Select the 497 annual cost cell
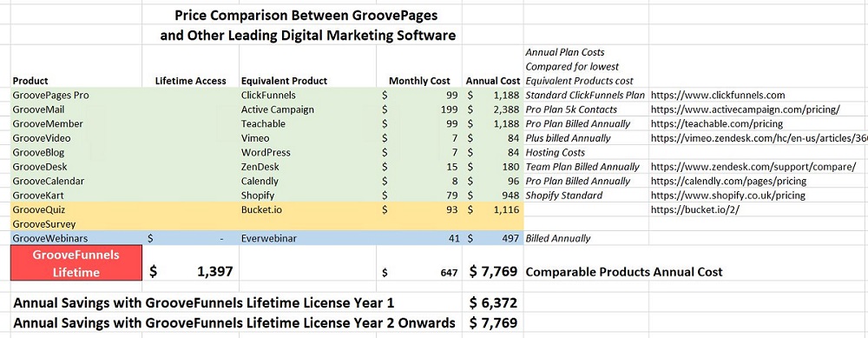This screenshot has width=868, height=338. [493, 238]
